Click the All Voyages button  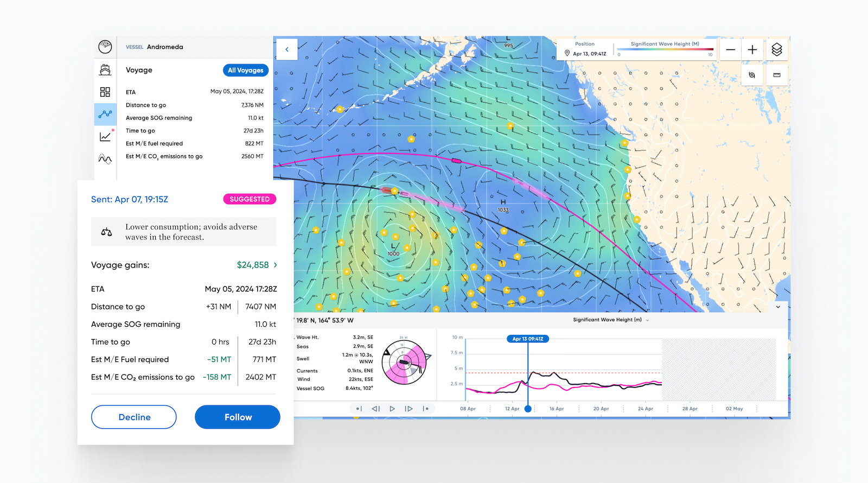246,70
